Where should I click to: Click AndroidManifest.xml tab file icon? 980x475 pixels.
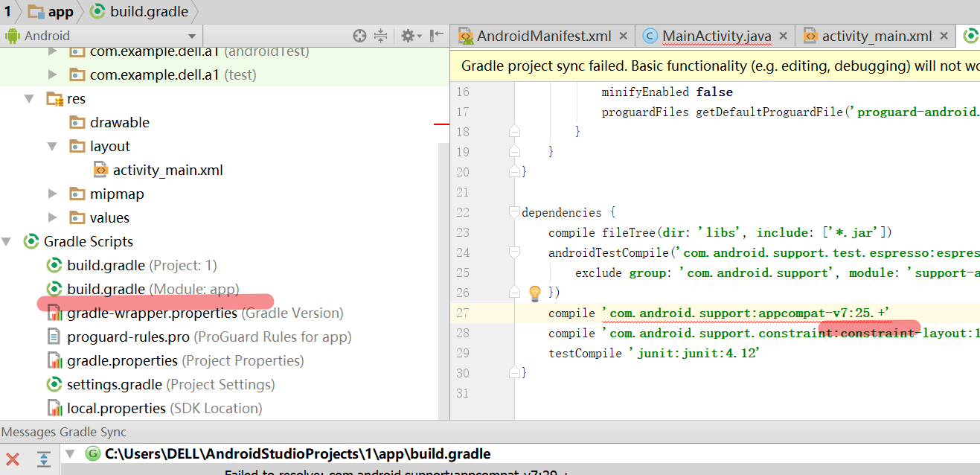pos(466,36)
